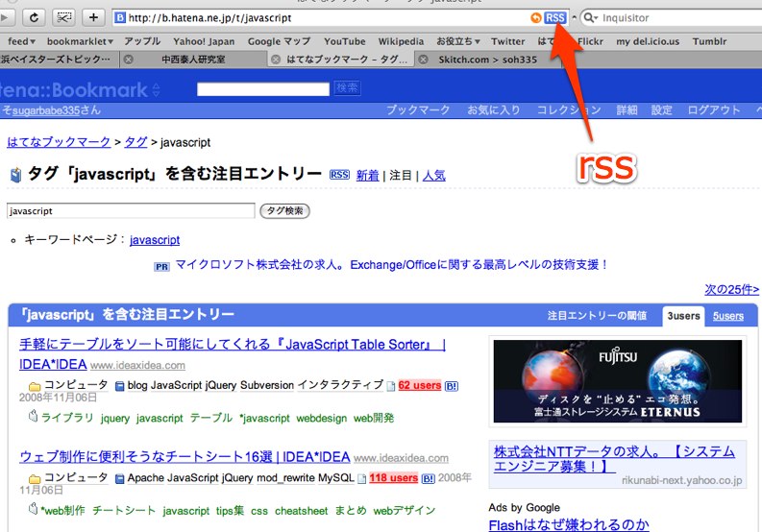Open the お役立ち bookmarks dropdown

(x=458, y=41)
